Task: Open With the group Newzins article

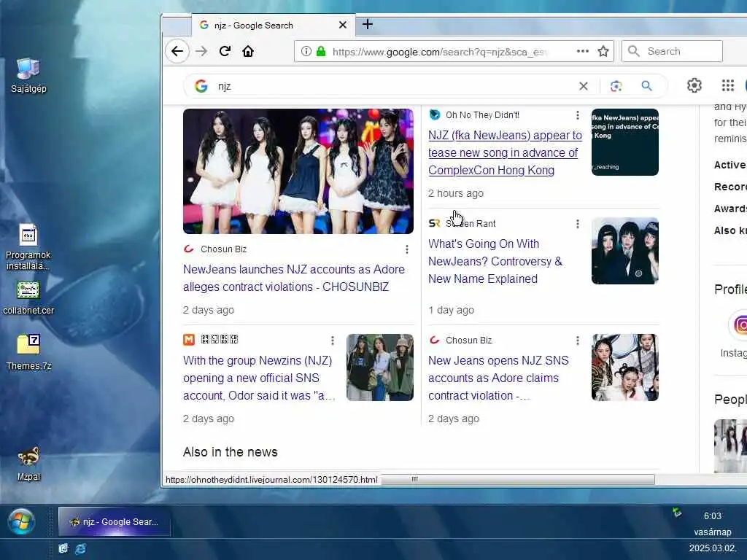Action: 259,378
